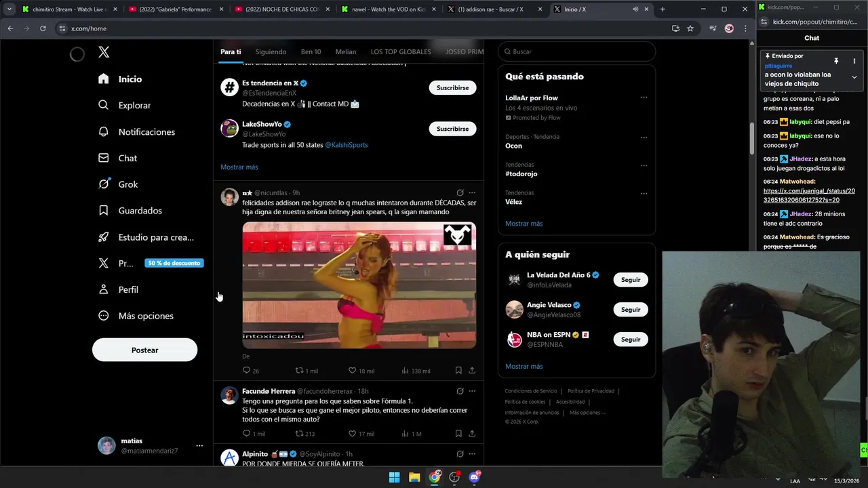Like Facundo Herrera tweet with 17 mil
The image size is (868, 488).
352,434
